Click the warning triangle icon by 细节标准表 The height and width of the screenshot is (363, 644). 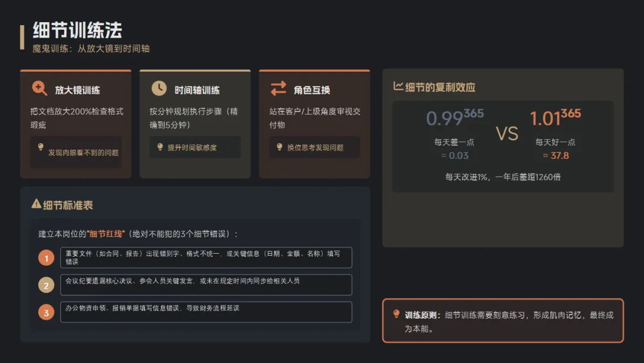pyautogui.click(x=36, y=204)
